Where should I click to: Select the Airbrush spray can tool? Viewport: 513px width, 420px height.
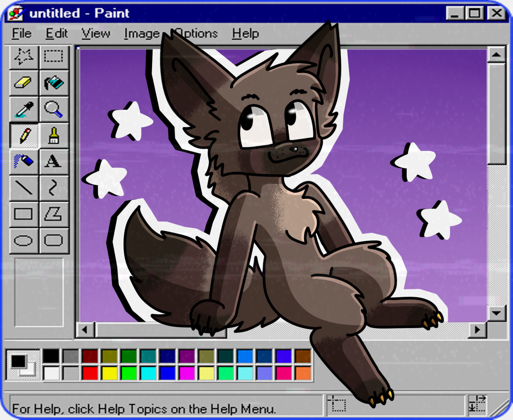point(23,162)
